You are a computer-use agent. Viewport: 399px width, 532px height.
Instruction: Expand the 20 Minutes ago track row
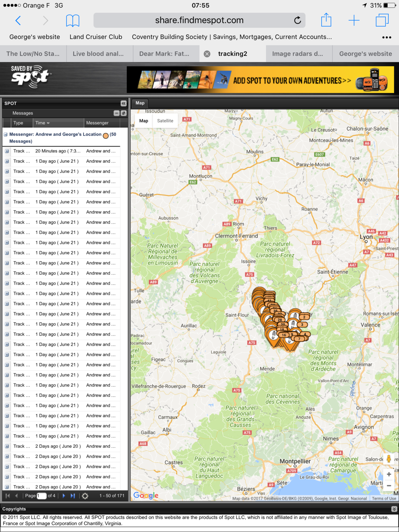(7, 151)
